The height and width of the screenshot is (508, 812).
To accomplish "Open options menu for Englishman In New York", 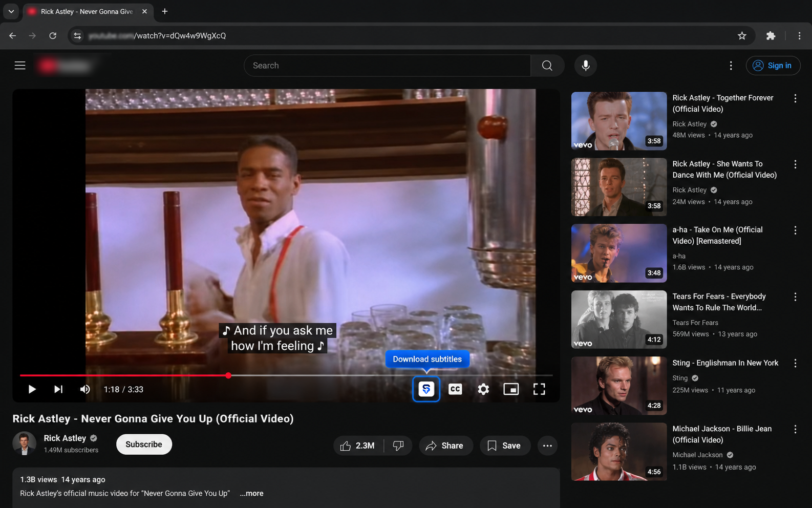I will point(795,363).
